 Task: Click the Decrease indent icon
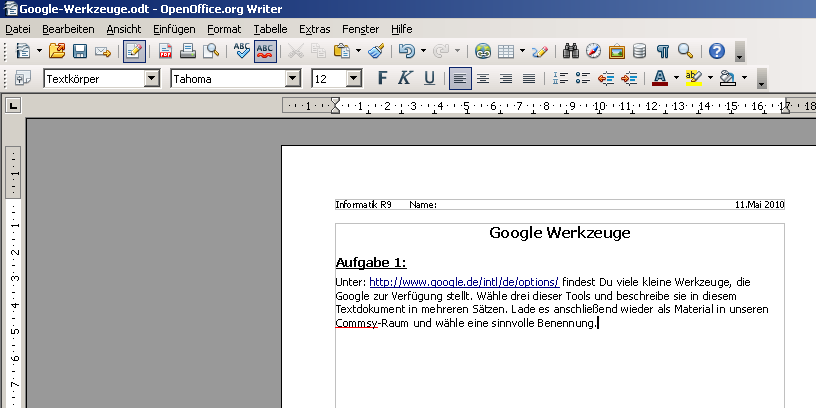point(606,79)
